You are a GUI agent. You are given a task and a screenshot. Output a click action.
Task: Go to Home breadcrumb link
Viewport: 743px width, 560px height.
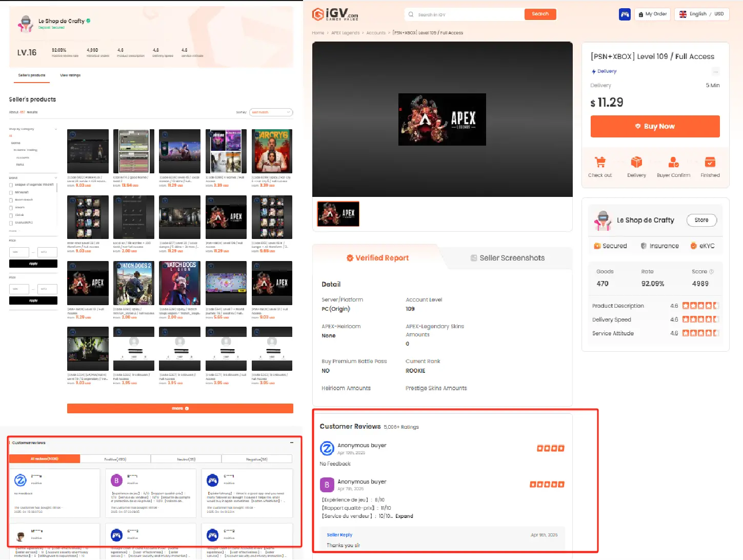[x=318, y=33]
